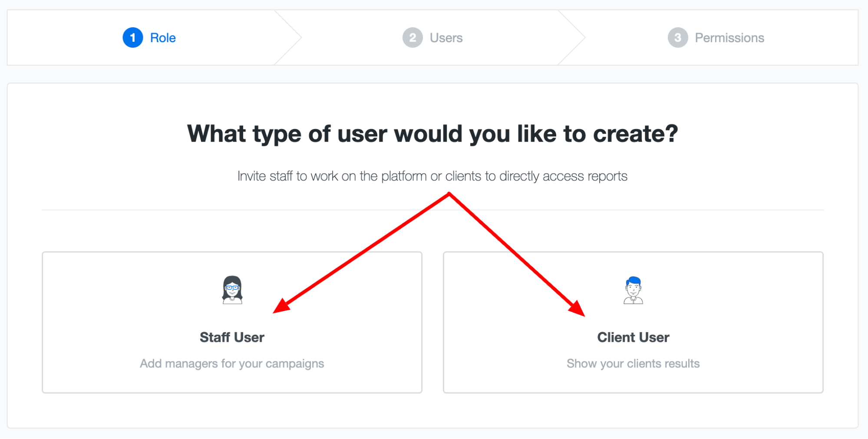Screen dimensions: 868x439
Task: Click the Role breadcrumb label
Action: tap(162, 37)
